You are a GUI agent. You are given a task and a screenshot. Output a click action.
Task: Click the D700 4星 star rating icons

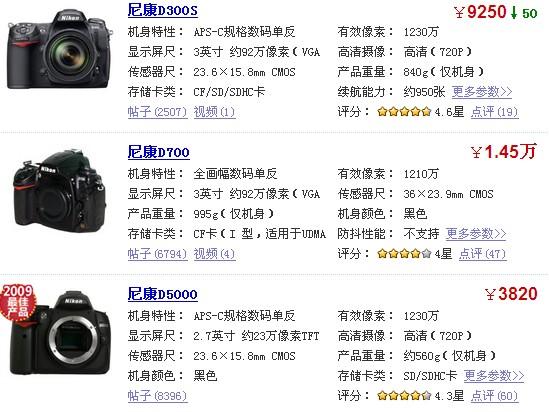pyautogui.click(x=404, y=253)
